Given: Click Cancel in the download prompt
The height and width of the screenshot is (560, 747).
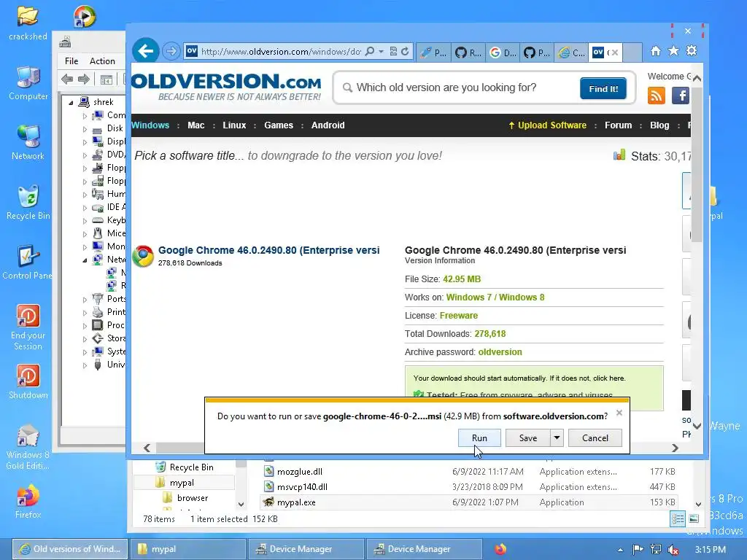Looking at the screenshot, I should click(595, 437).
